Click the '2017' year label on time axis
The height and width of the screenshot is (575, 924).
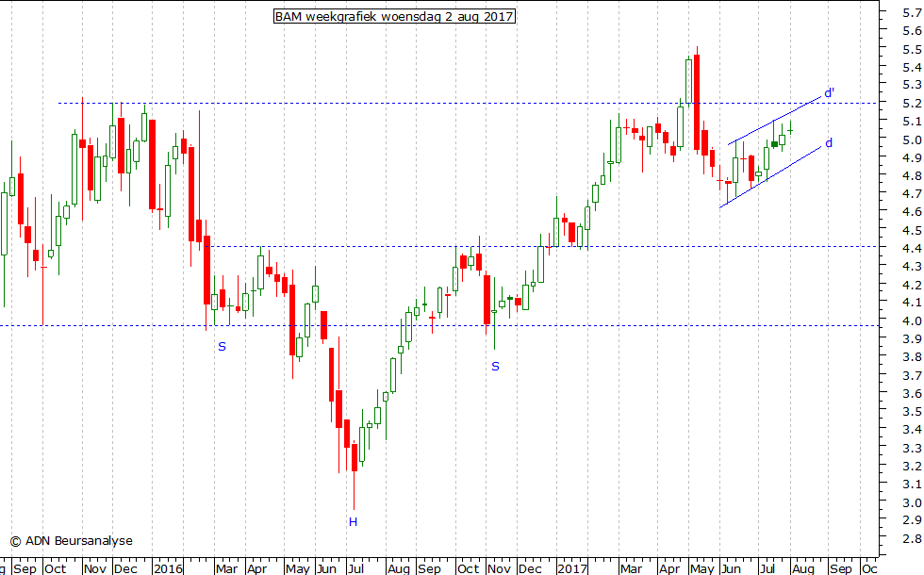tap(572, 568)
